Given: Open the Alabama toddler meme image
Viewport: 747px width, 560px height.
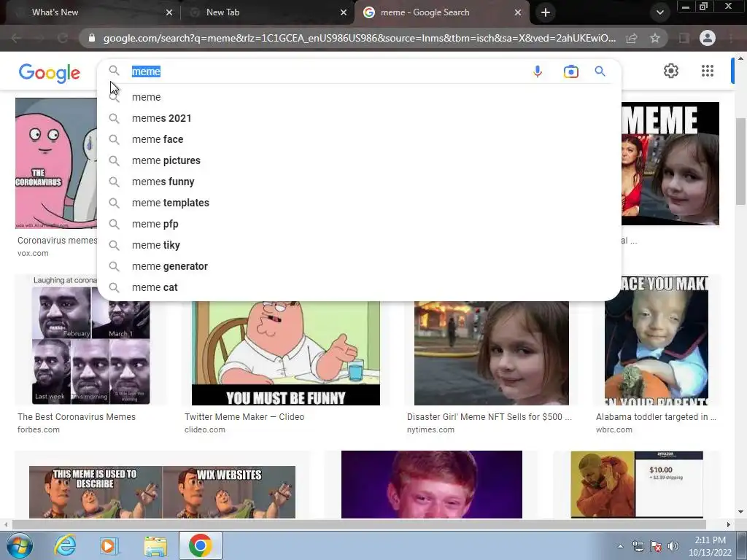Looking at the screenshot, I should (657, 341).
